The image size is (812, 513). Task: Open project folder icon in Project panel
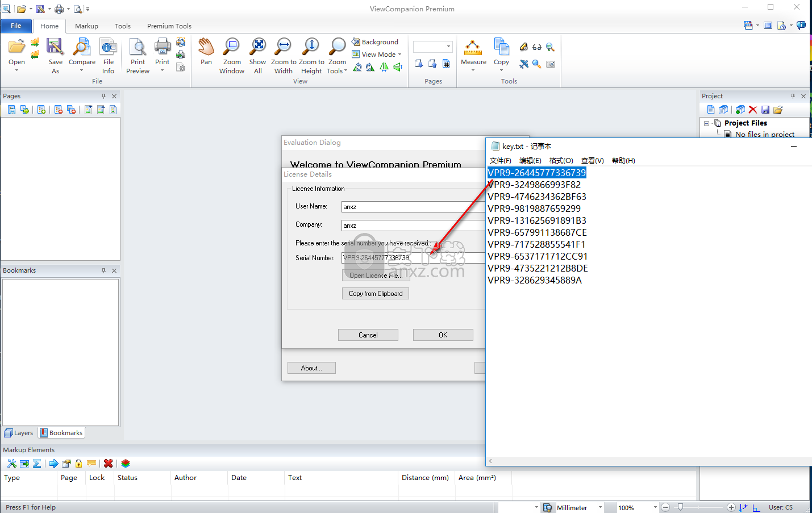tap(778, 110)
